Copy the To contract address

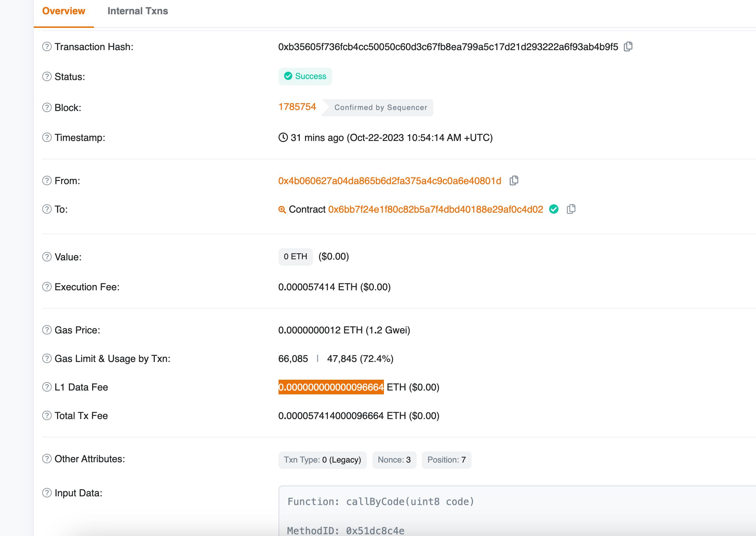point(571,209)
